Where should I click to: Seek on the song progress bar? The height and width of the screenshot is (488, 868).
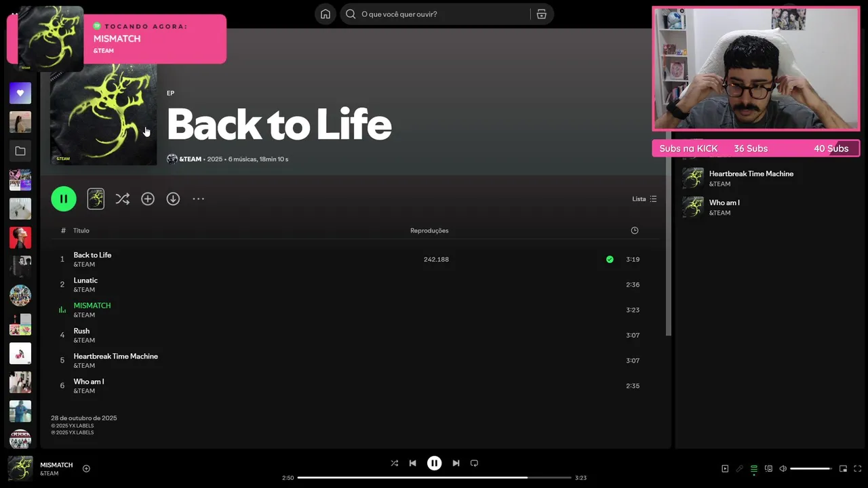coord(434,477)
